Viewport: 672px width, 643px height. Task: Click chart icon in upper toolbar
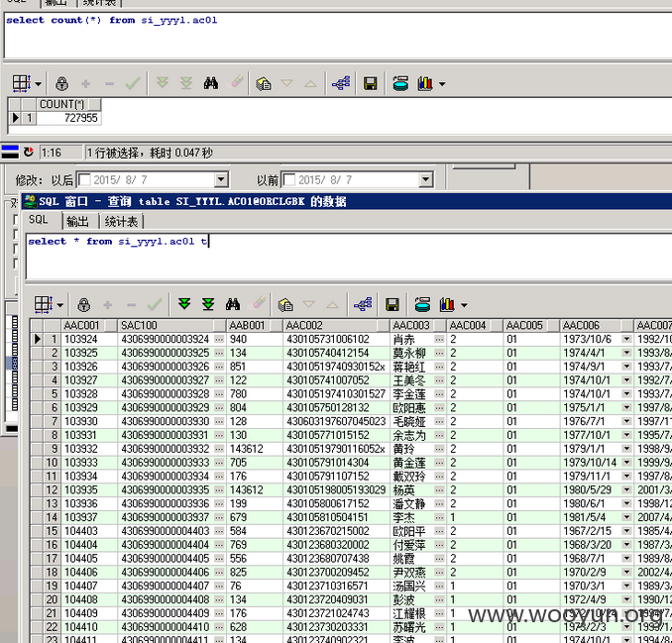(x=425, y=83)
